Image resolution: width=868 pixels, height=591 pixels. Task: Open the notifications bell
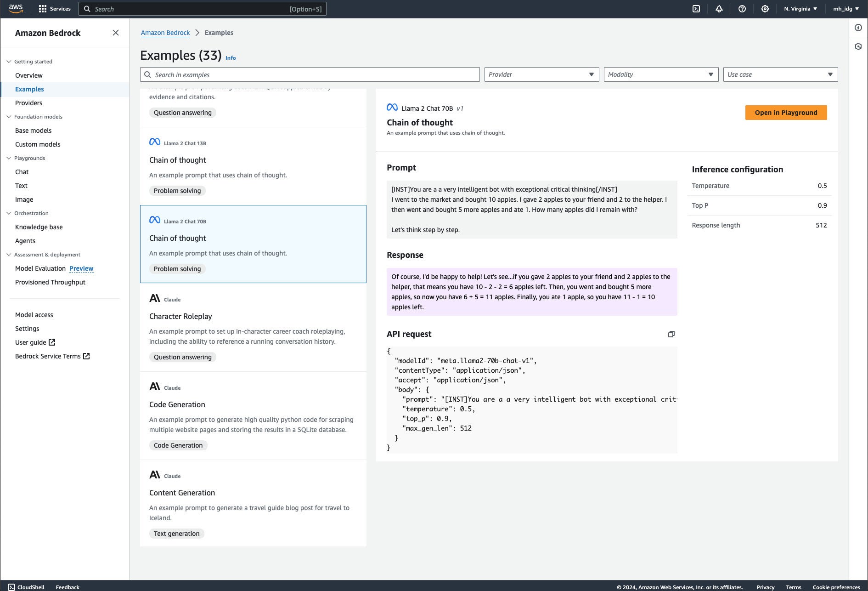719,9
